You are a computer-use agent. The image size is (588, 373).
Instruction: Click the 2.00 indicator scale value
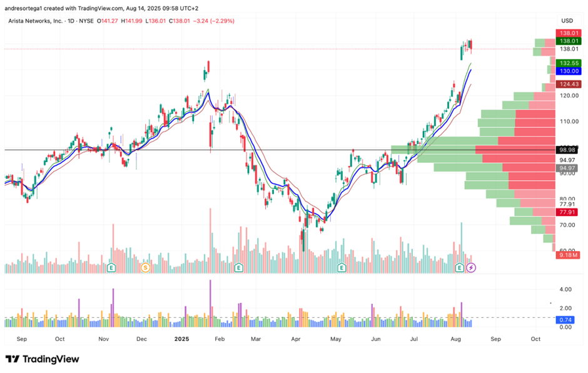click(x=565, y=308)
